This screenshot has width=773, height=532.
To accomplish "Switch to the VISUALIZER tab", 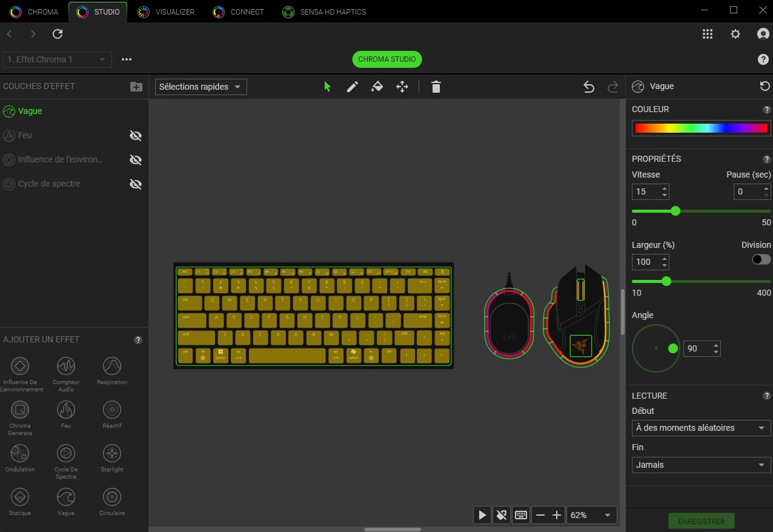I will coord(166,12).
